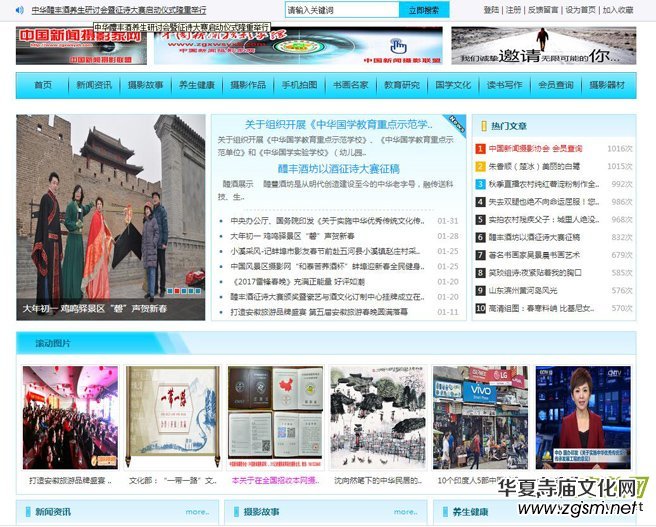The image size is (656, 527).
Task: Click the 登陆 link at top right
Action: [x=491, y=10]
